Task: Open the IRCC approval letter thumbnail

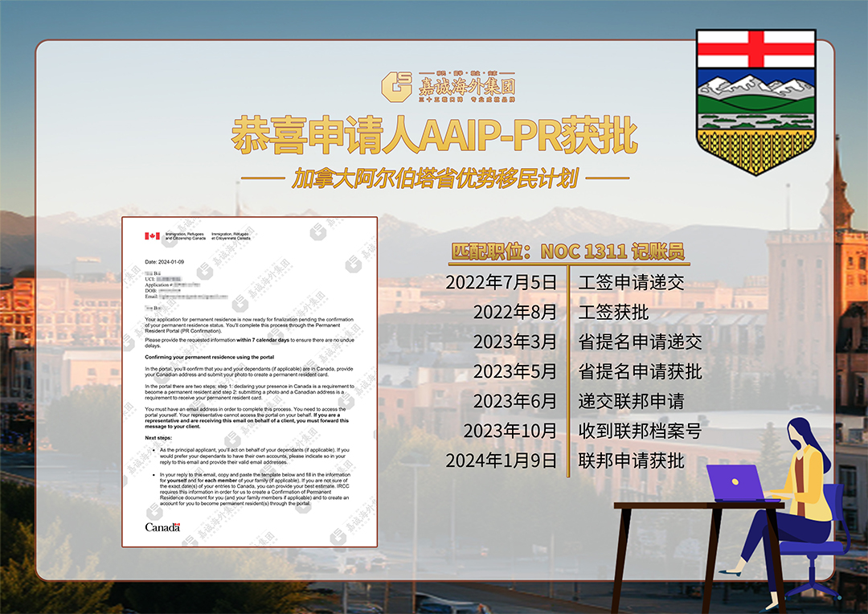Action: coord(249,382)
